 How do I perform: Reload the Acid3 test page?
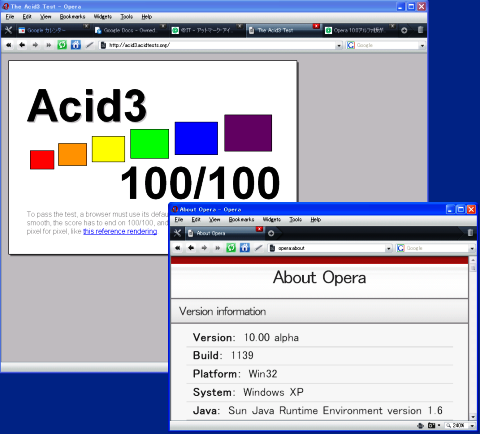pyautogui.click(x=62, y=45)
